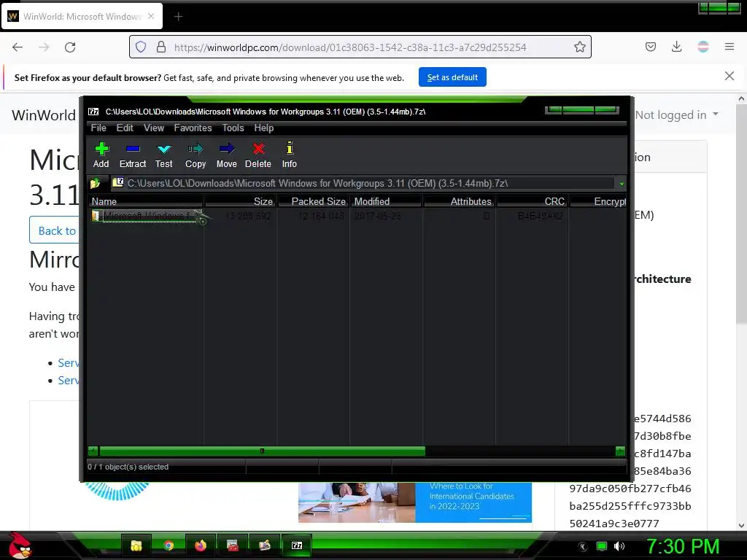
Task: Click the International Candidates ad banner
Action: (x=415, y=502)
